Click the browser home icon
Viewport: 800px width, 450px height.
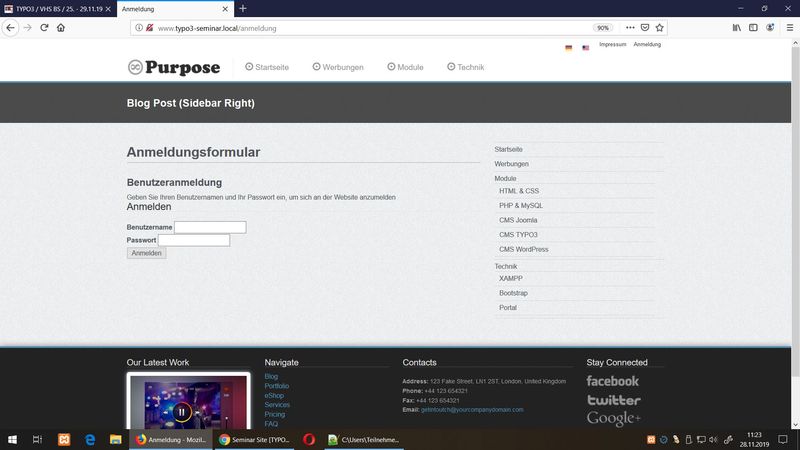(62, 28)
